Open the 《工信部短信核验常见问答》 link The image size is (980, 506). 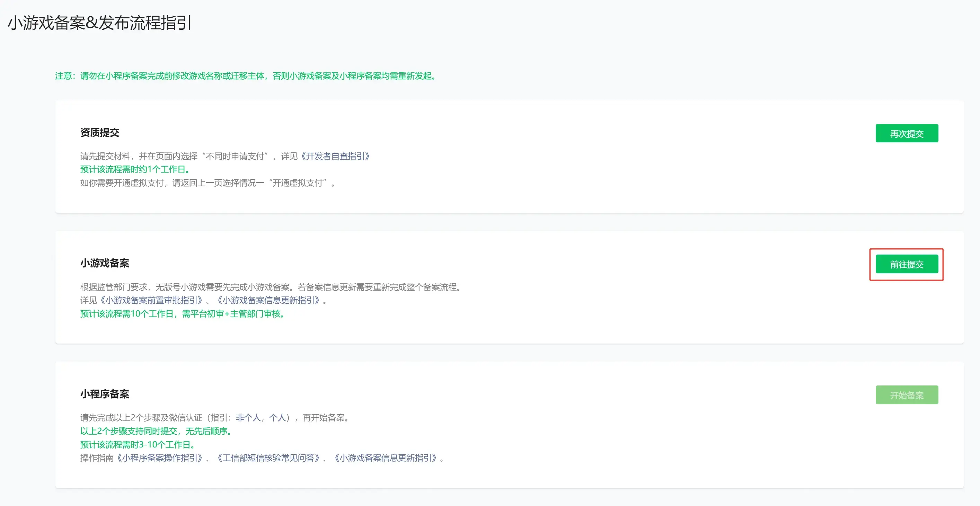pyautogui.click(x=268, y=458)
